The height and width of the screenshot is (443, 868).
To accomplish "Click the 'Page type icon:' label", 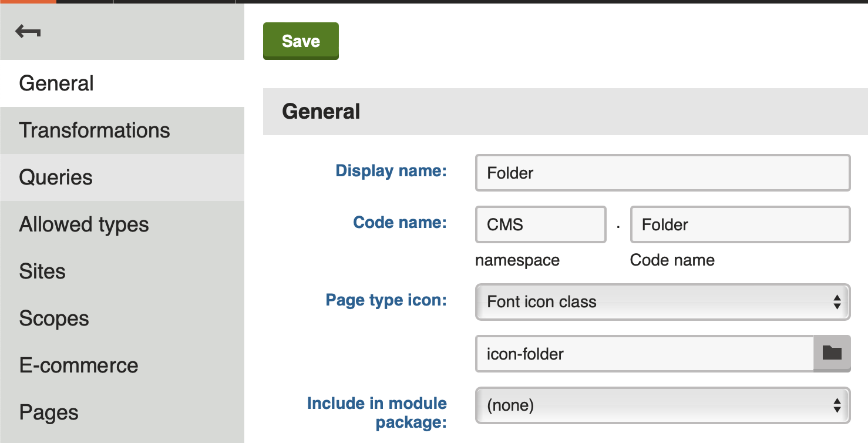I will point(386,300).
